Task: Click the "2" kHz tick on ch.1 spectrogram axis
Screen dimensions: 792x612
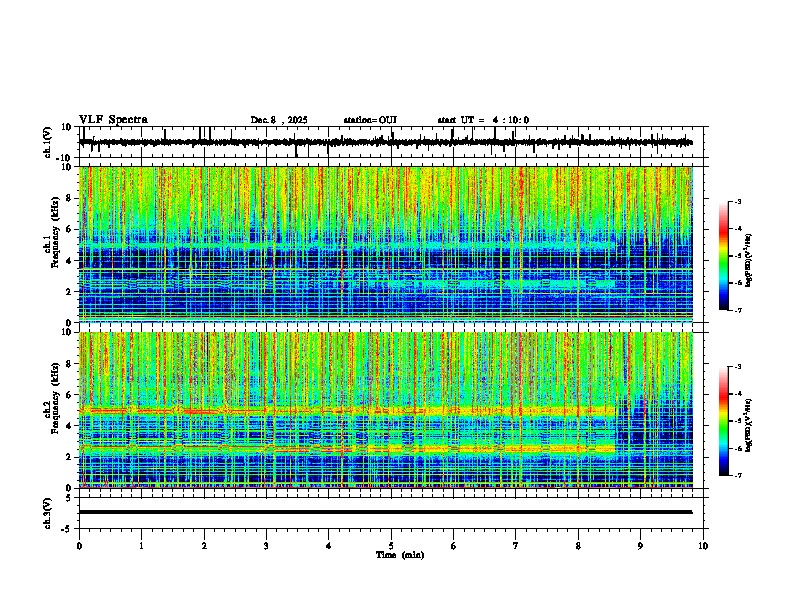Action: pos(70,291)
